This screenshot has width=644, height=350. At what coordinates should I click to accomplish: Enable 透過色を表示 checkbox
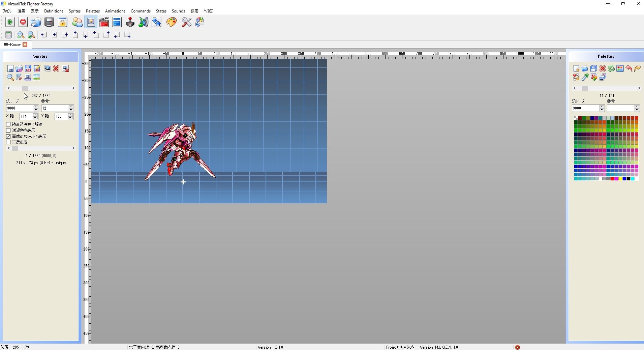point(8,130)
